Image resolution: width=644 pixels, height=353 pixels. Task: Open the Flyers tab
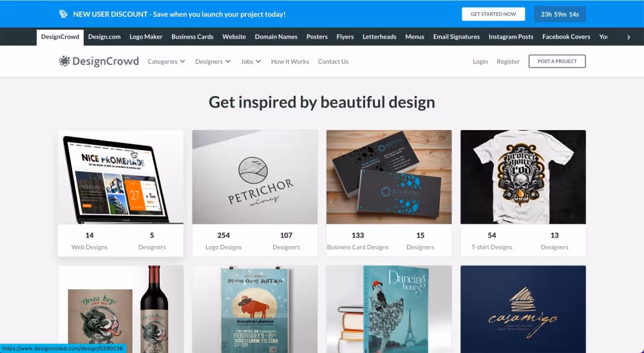point(345,37)
